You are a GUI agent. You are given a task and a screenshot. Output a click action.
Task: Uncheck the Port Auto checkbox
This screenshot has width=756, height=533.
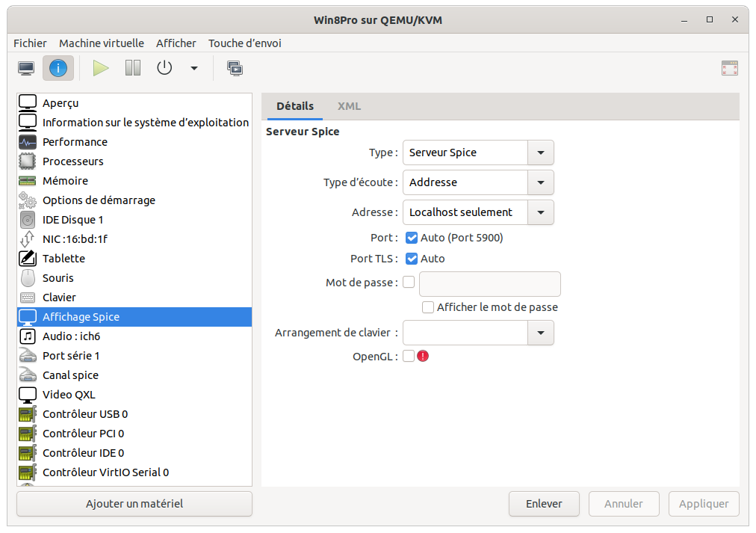click(x=412, y=237)
